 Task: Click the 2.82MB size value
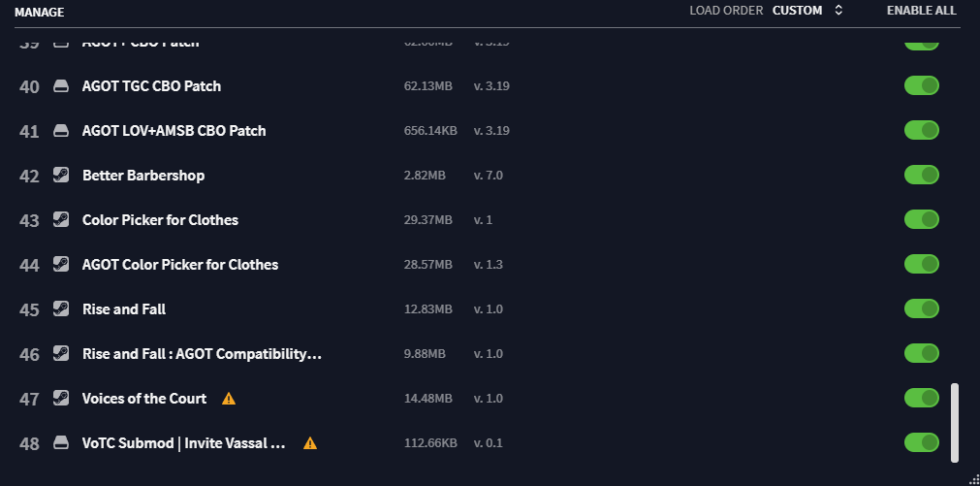pyautogui.click(x=425, y=176)
